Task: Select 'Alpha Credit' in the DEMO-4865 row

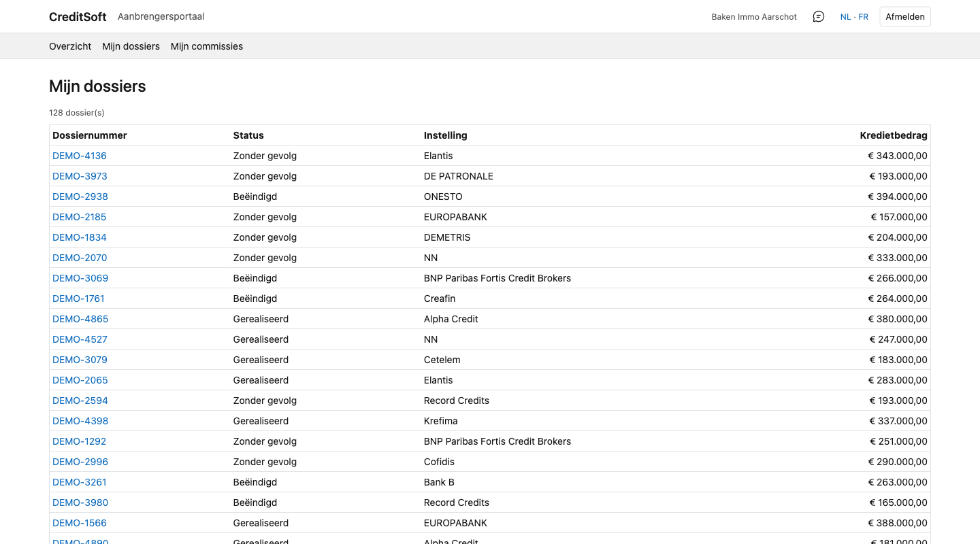Action: pyautogui.click(x=451, y=319)
